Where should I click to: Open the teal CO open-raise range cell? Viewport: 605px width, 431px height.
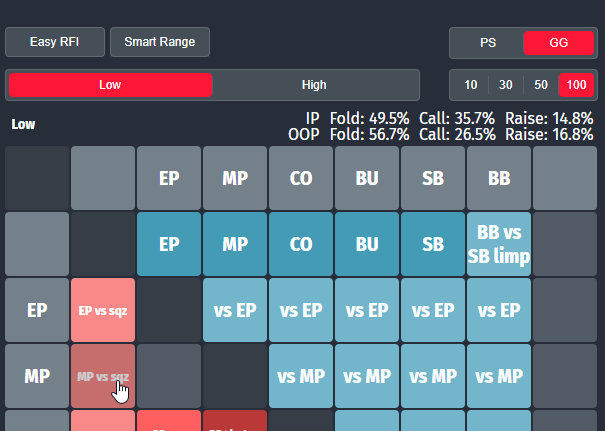[301, 244]
